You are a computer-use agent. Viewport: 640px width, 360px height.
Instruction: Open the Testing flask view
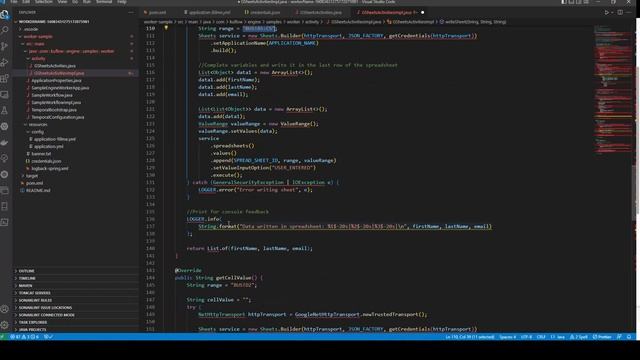[x=5, y=110]
